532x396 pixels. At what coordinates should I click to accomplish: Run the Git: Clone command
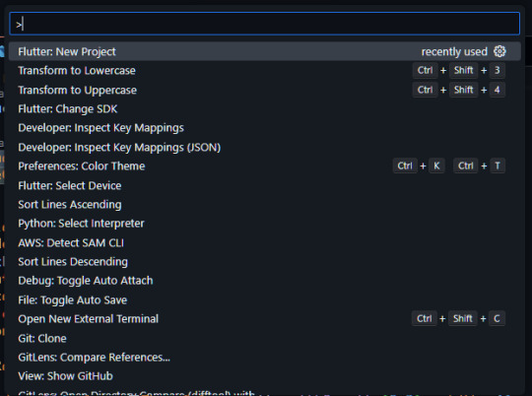click(x=265, y=338)
